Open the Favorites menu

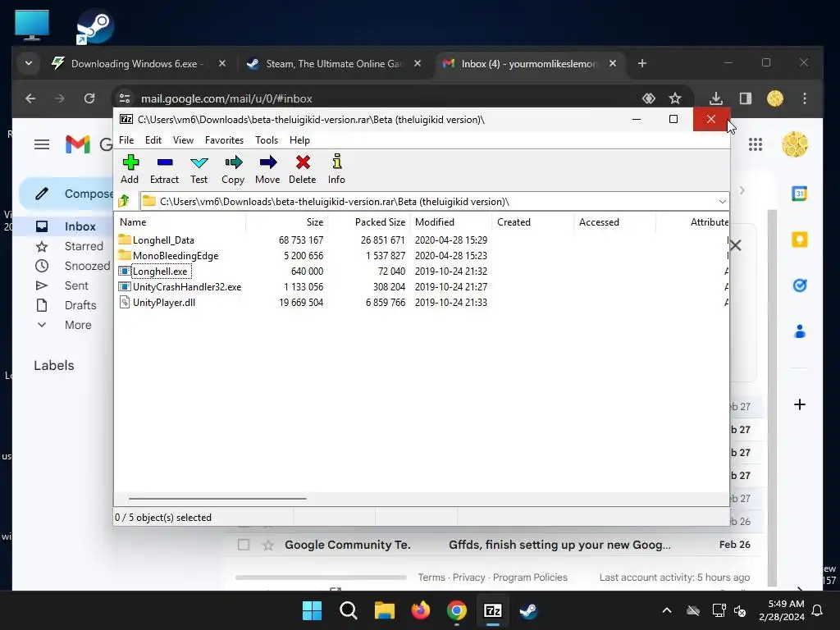(225, 139)
